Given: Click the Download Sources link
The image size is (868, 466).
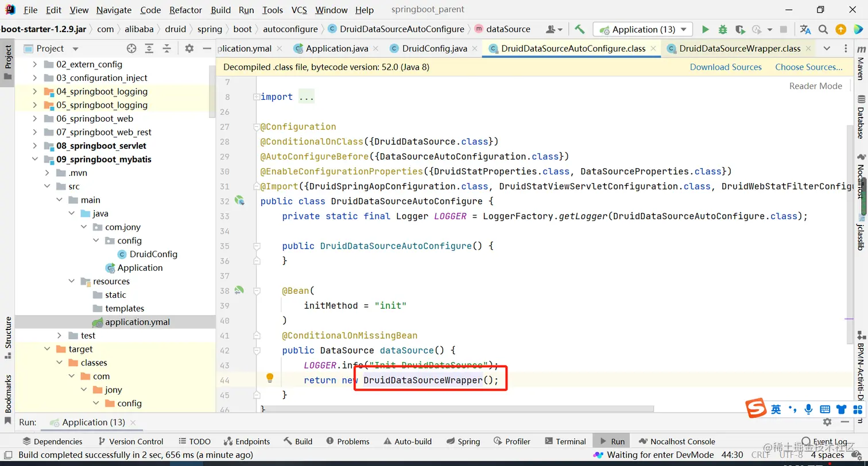Looking at the screenshot, I should tap(726, 67).
